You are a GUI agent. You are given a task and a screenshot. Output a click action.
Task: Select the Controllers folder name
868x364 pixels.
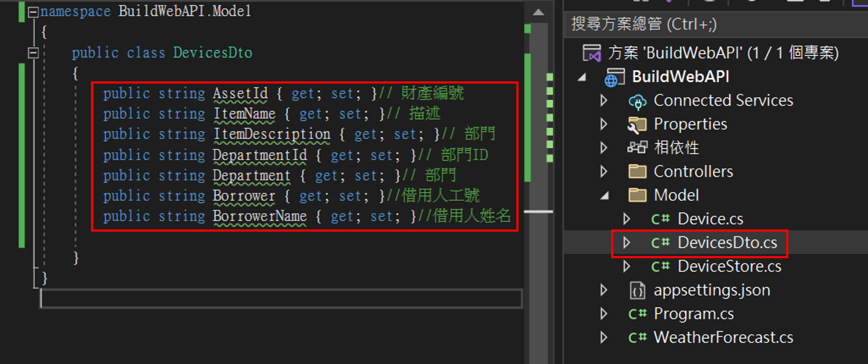tap(693, 171)
